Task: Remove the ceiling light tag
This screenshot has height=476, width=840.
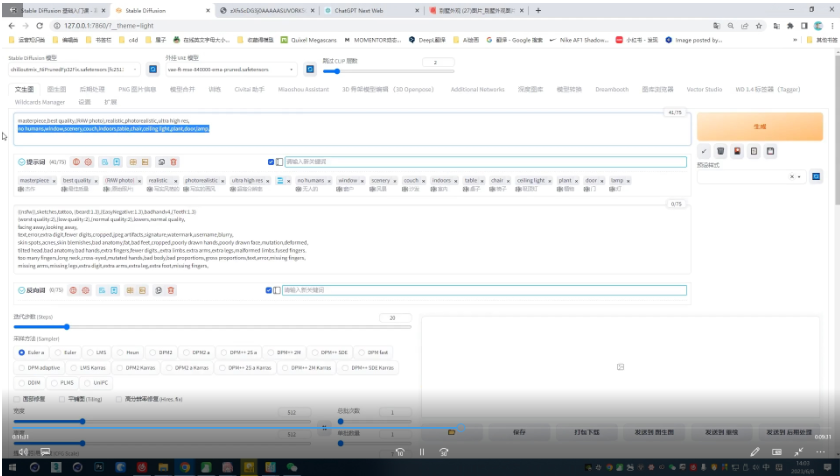Action: click(x=550, y=181)
